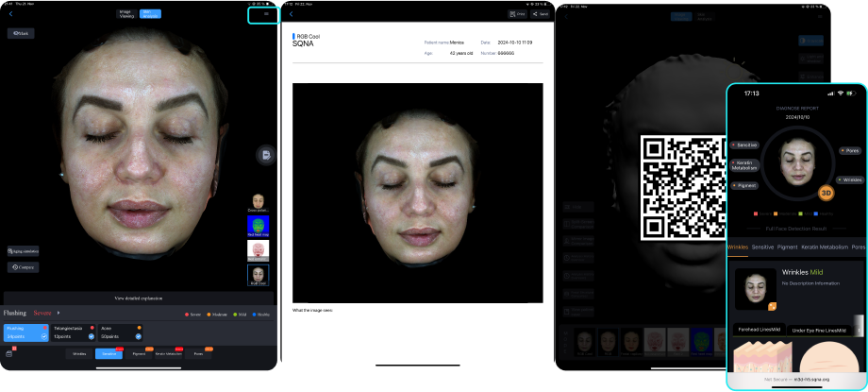Tap the Pores pill on the phone

(x=850, y=151)
